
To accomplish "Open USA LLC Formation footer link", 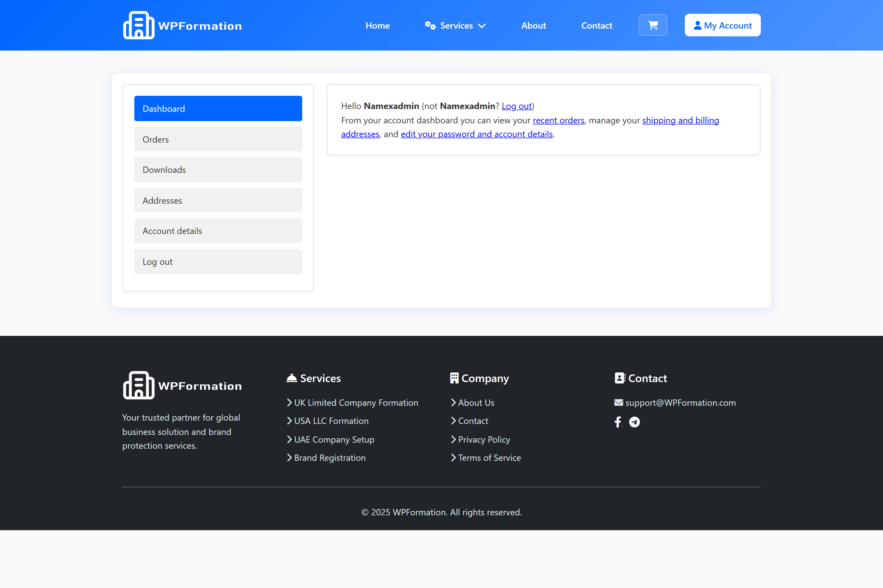I will tap(331, 421).
